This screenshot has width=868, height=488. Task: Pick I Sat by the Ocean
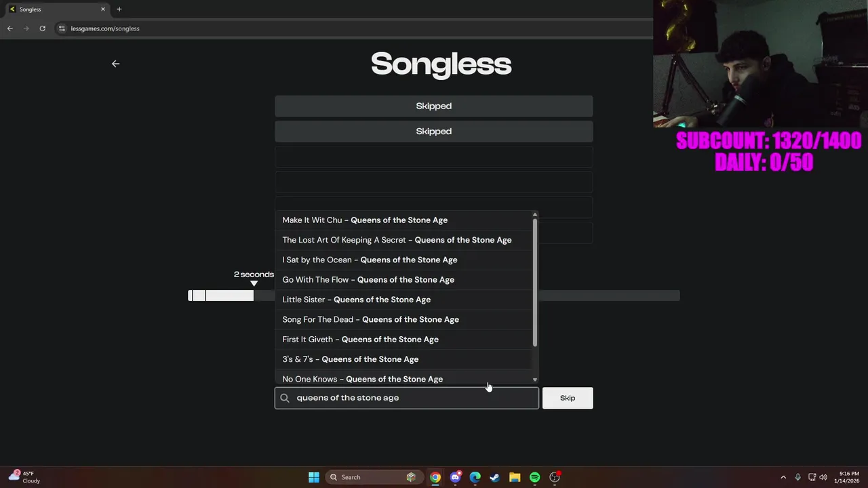click(x=404, y=260)
